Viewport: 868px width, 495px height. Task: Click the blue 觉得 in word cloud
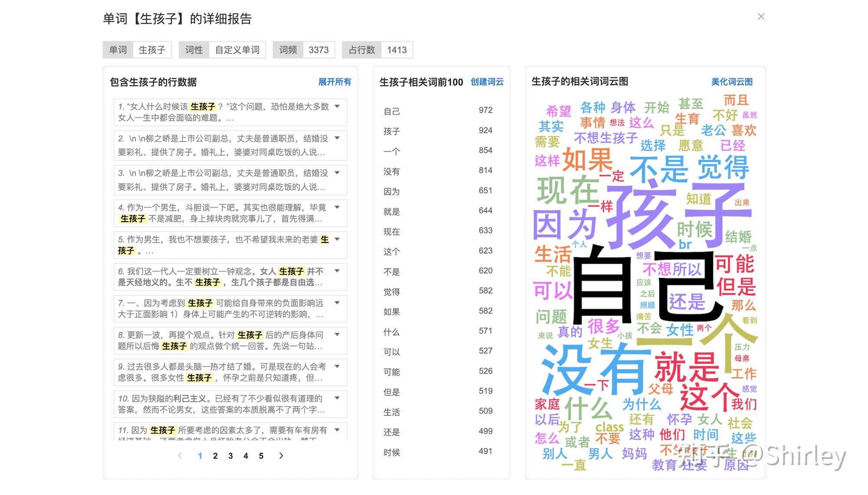tap(723, 167)
